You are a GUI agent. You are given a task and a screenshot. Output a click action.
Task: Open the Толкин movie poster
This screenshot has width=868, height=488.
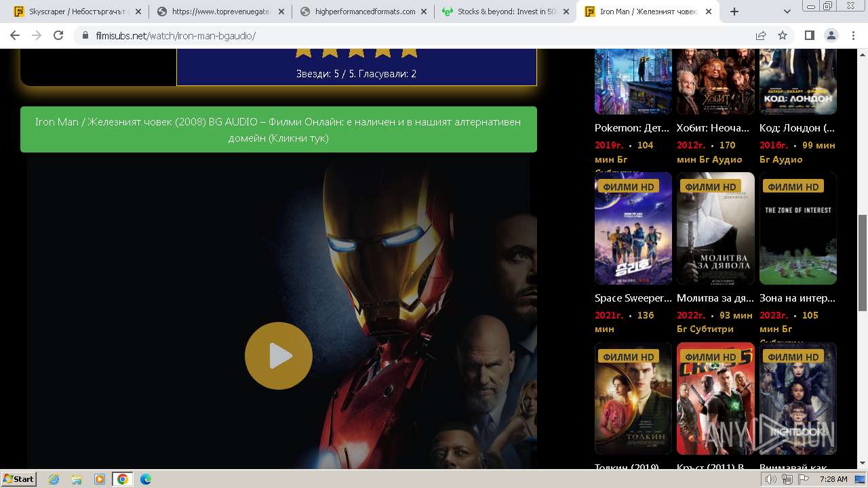633,399
